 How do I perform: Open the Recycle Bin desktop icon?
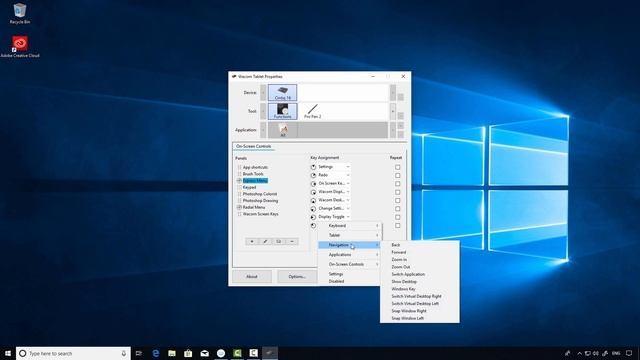pyautogui.click(x=20, y=13)
